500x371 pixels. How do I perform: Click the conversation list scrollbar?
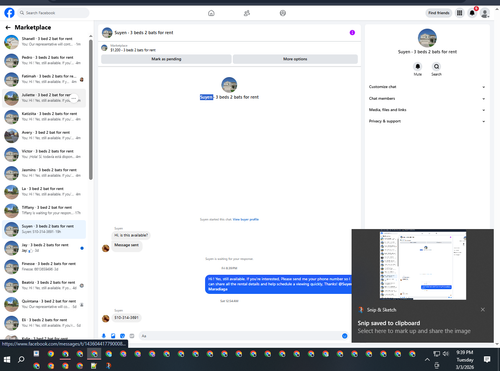coord(91,110)
